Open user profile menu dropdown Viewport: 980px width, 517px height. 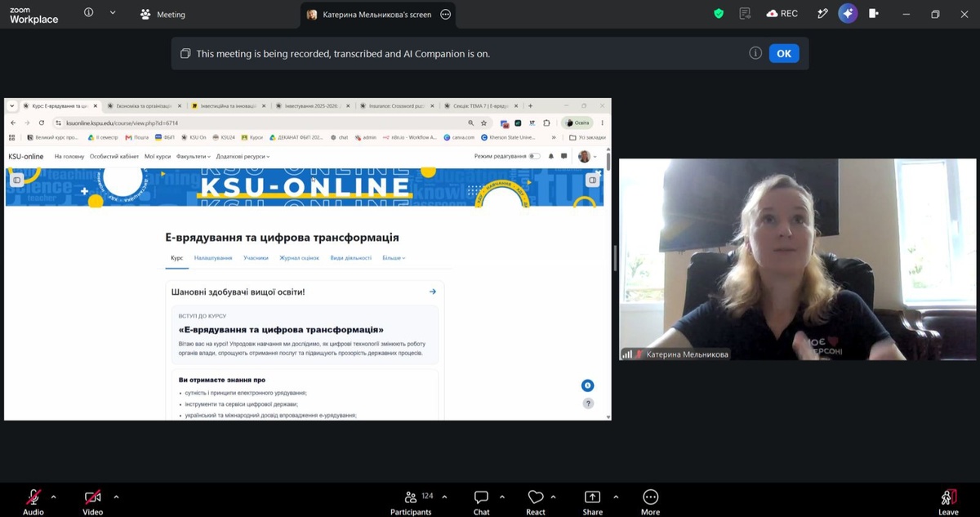pyautogui.click(x=588, y=156)
